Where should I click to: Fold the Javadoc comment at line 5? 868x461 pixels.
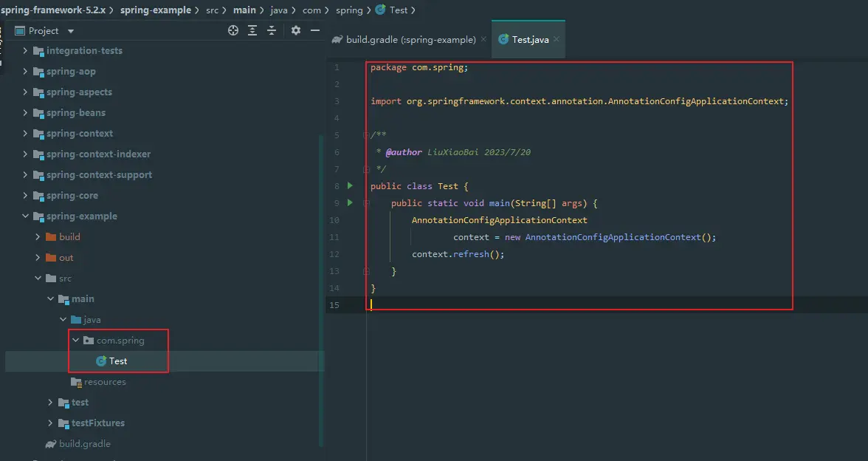(x=366, y=135)
